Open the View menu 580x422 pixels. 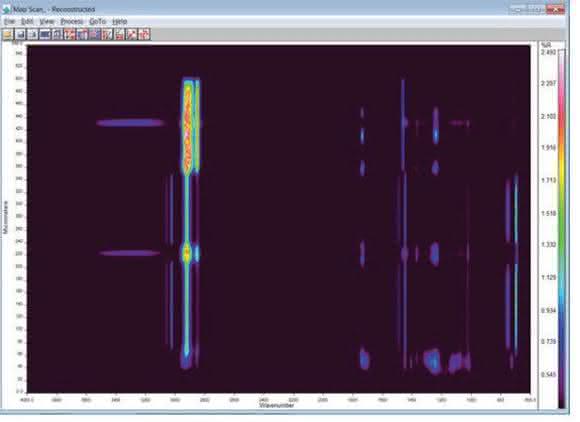pyautogui.click(x=47, y=21)
